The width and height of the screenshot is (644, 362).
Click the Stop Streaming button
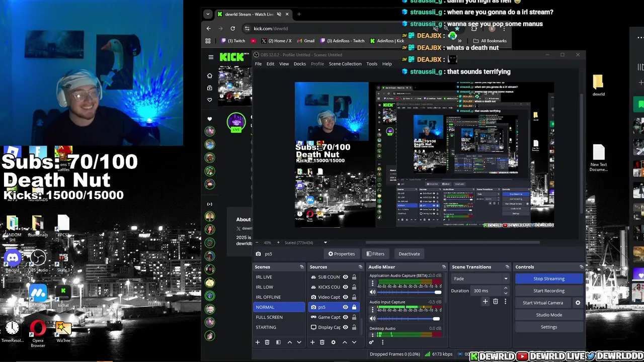click(x=549, y=279)
